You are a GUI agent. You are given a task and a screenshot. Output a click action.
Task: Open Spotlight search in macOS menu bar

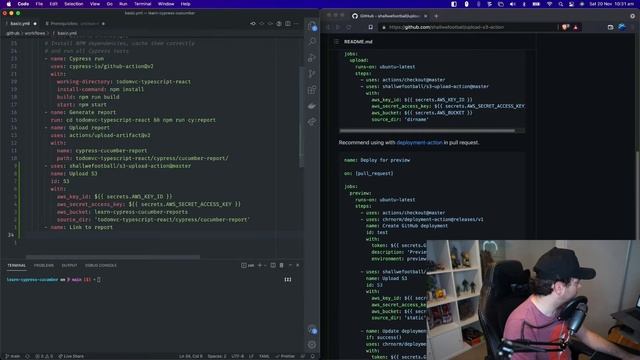tap(560, 4)
